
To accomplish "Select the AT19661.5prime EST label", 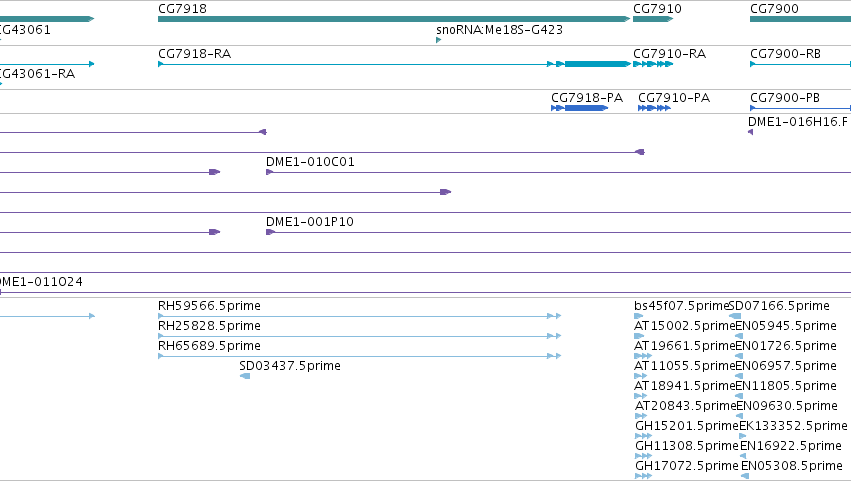I will (x=684, y=346).
